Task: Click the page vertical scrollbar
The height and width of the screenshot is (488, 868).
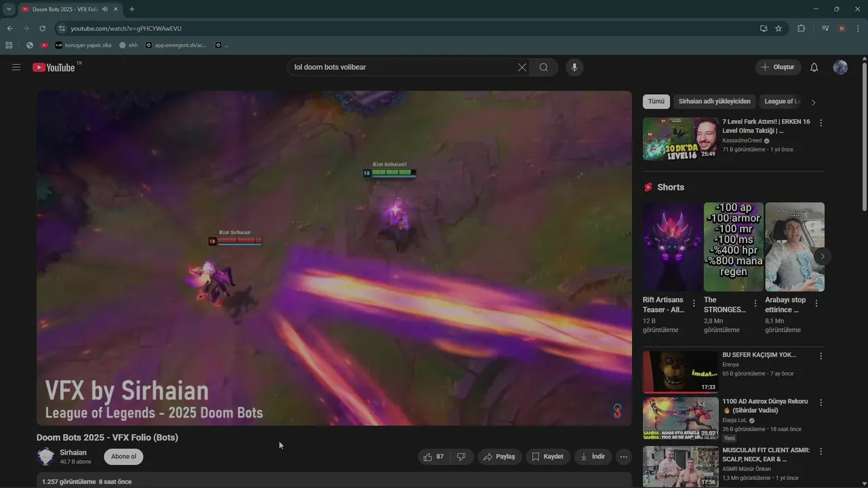Action: pyautogui.click(x=865, y=136)
